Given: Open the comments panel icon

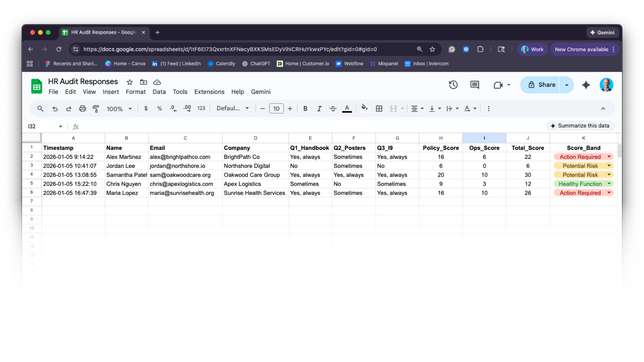Looking at the screenshot, I should pos(475,85).
